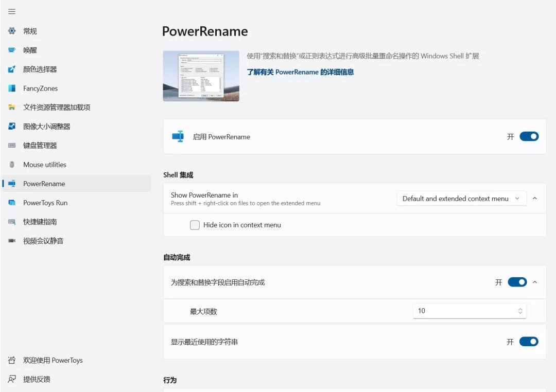
Task: Toggle the 启用 PowerRename switch
Action: coord(529,136)
